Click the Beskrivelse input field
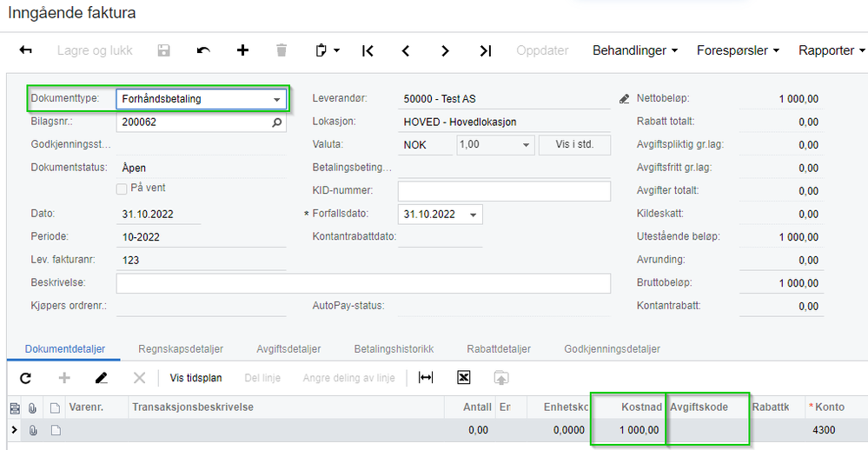This screenshot has width=868, height=450. point(363,283)
